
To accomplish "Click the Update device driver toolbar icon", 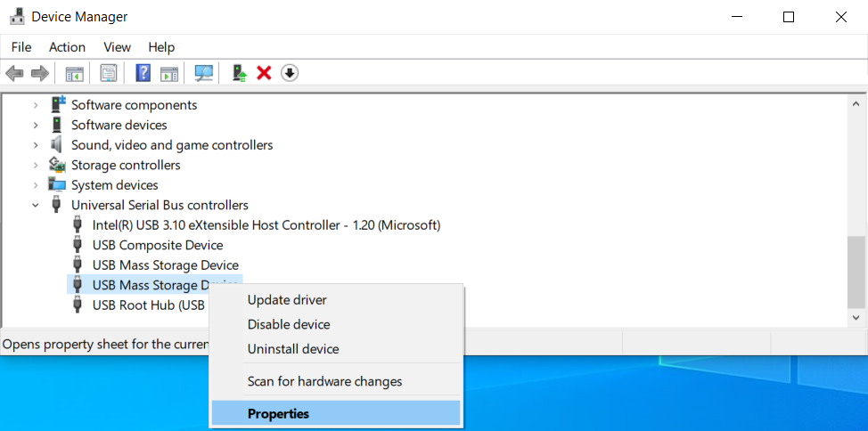I will click(x=239, y=73).
